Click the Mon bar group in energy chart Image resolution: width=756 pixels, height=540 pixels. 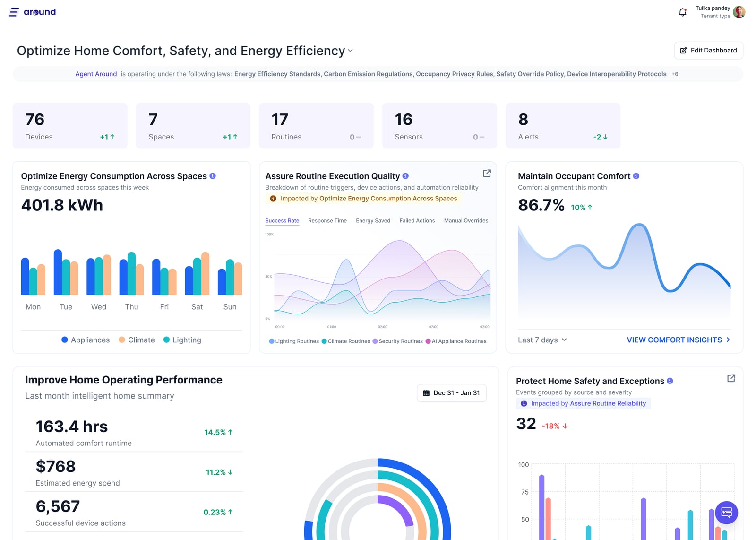33,276
